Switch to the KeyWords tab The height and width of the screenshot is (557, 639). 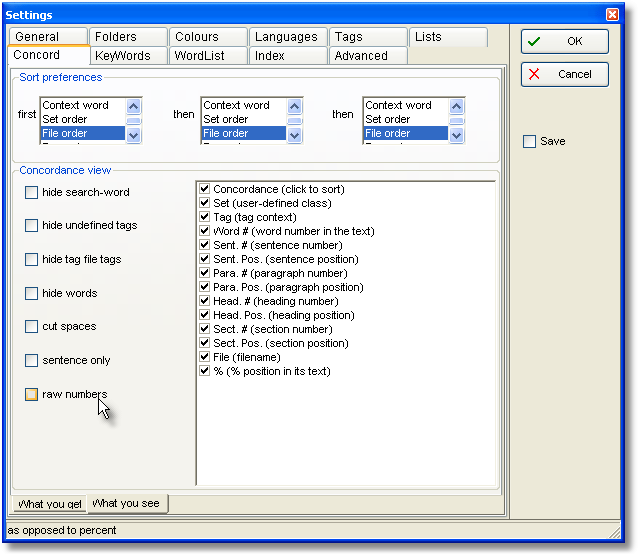click(122, 56)
